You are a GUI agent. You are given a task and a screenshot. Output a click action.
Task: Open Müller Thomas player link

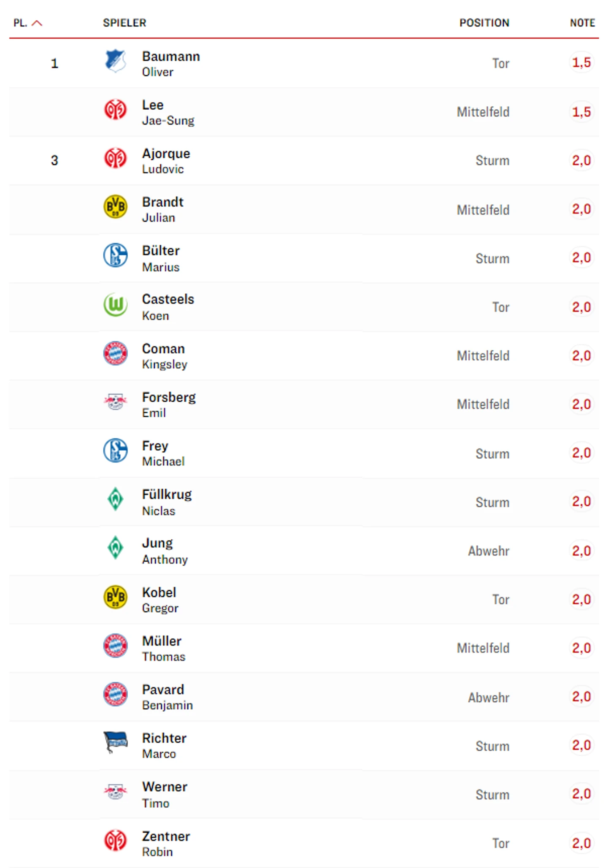[164, 649]
